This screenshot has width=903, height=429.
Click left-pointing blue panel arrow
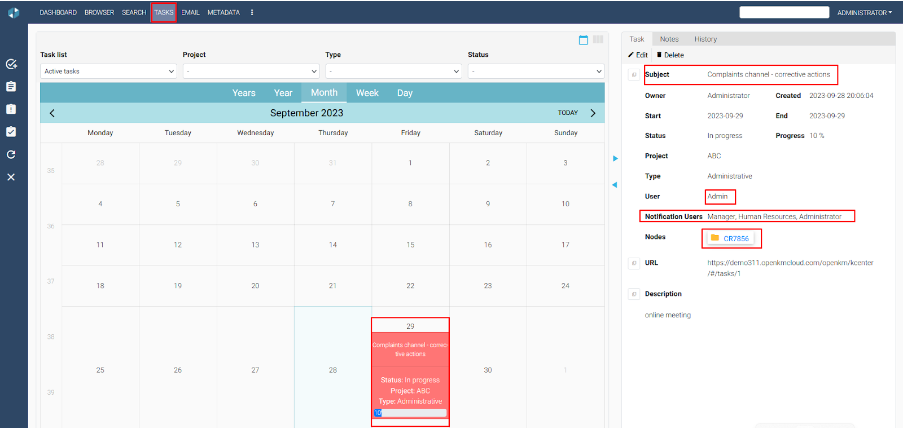tap(614, 185)
